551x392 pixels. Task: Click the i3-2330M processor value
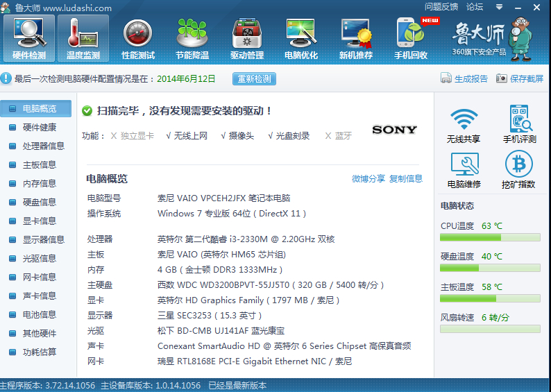pyautogui.click(x=246, y=239)
